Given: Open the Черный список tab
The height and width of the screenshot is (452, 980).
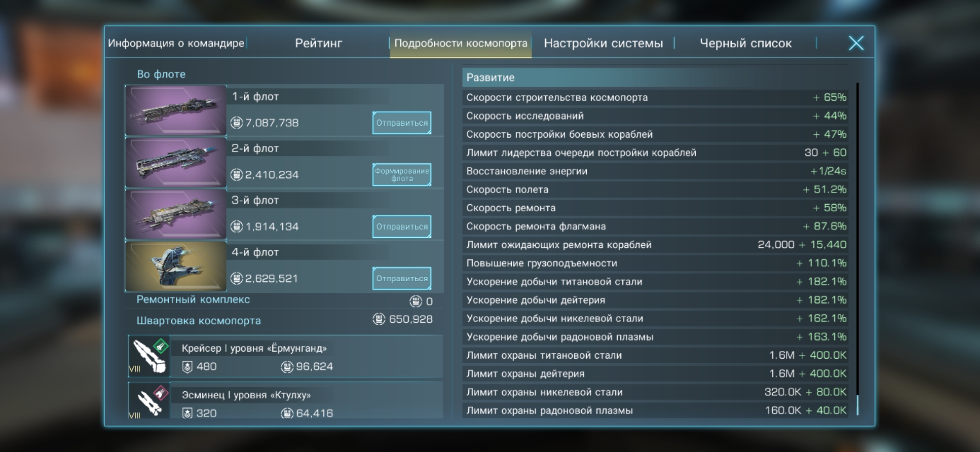Looking at the screenshot, I should point(745,43).
